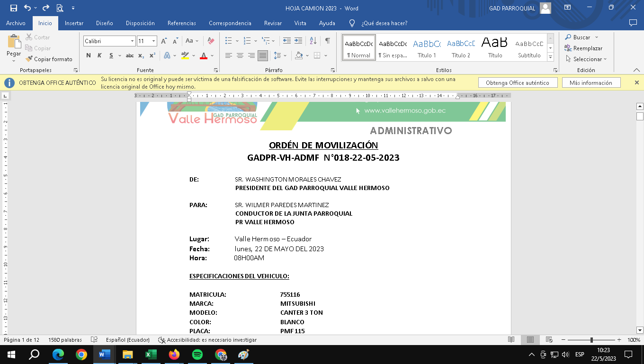Open the Referencias ribbon tab
This screenshot has width=644, height=364.
(181, 23)
